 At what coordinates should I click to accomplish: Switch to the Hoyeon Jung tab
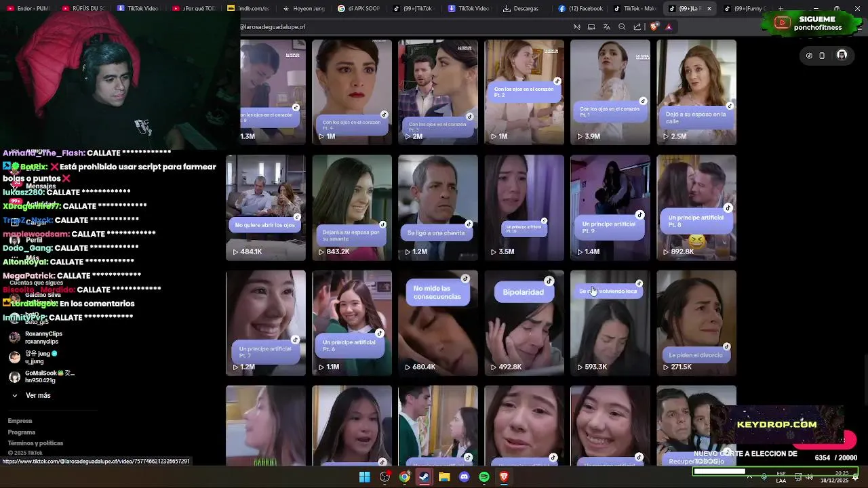[304, 9]
